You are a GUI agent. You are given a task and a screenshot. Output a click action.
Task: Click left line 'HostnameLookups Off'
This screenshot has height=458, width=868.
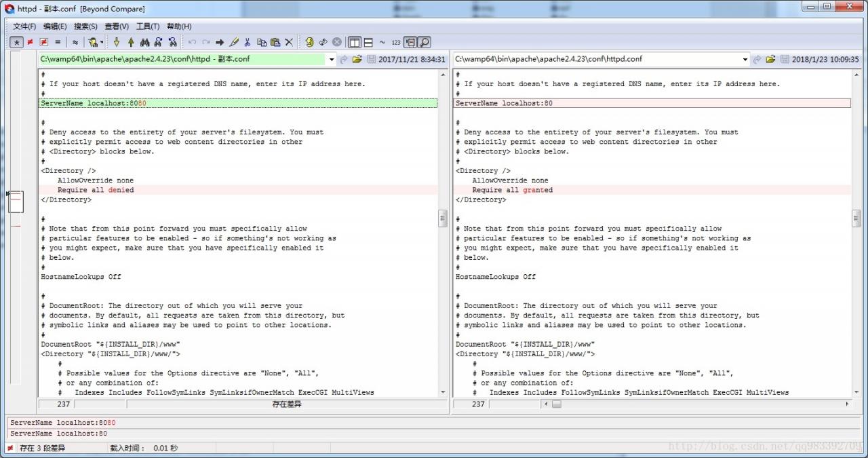[x=81, y=277]
